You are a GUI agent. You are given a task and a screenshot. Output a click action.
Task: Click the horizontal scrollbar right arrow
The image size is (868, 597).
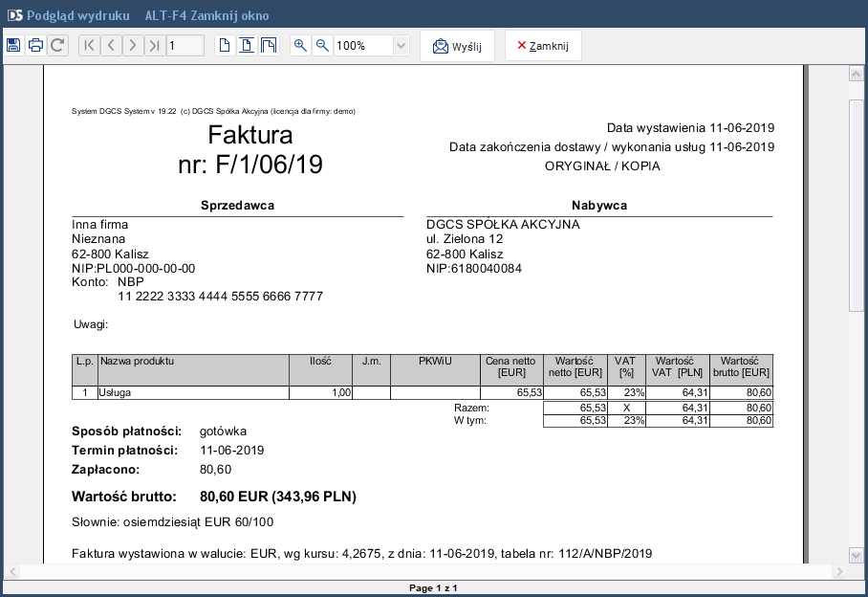tap(839, 571)
